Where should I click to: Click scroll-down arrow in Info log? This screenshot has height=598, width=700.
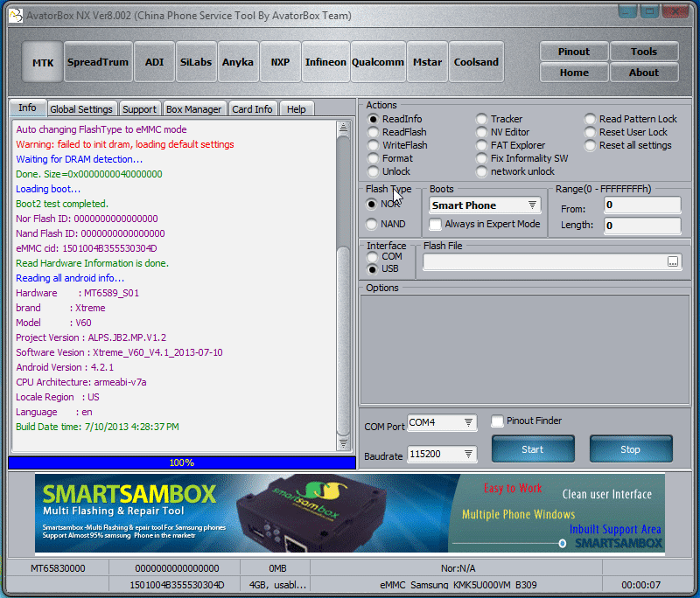coord(343,443)
